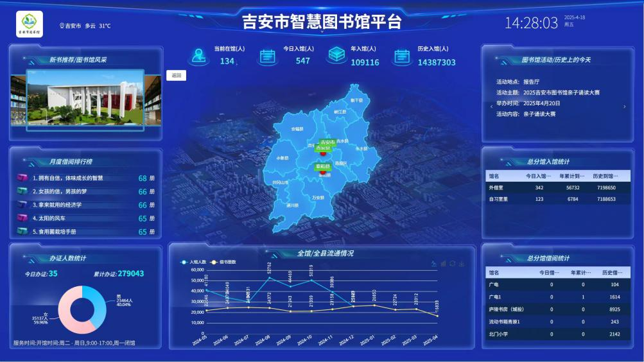This screenshot has width=644, height=362.
Task: Click the 历史到馆 column header
Action: (605, 176)
